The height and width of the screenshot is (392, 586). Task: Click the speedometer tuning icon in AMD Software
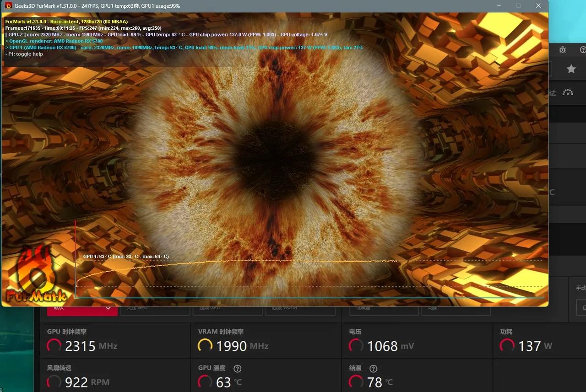[568, 92]
